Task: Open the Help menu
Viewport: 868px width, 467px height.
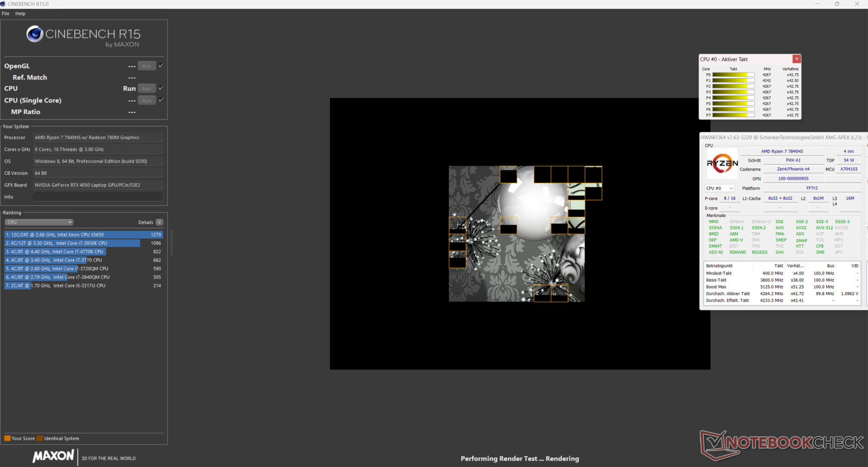Action: pos(20,14)
